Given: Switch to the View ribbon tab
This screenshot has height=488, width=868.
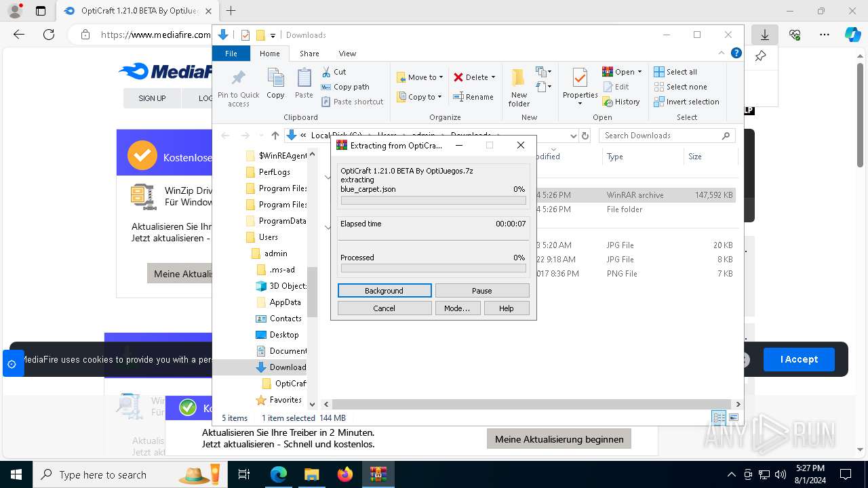Looking at the screenshot, I should (347, 54).
